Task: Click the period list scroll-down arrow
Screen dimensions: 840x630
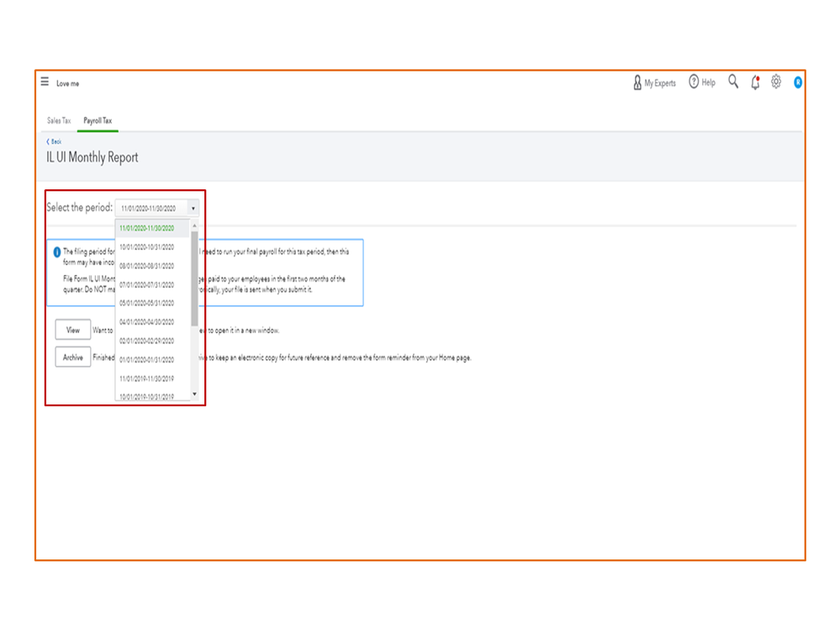Action: pos(194,394)
